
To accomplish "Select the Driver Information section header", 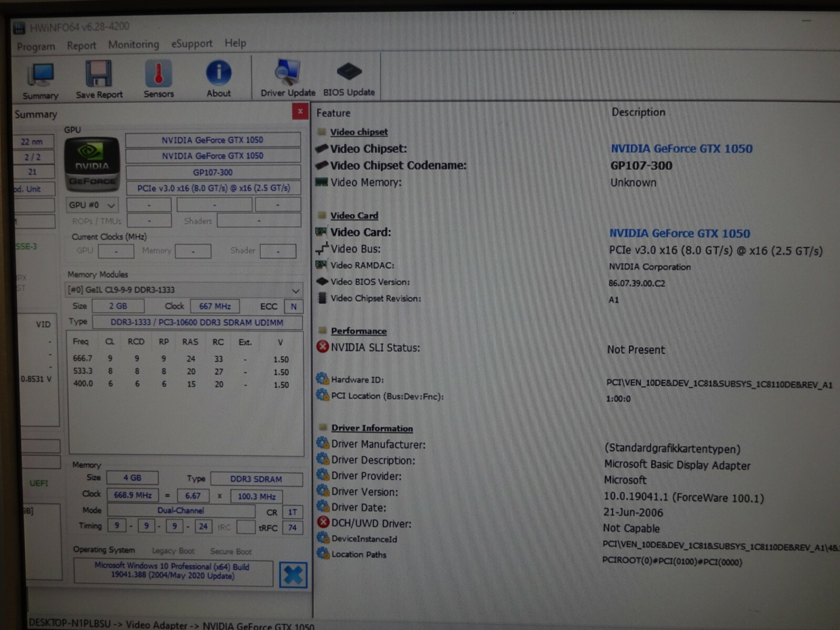I will [x=372, y=428].
